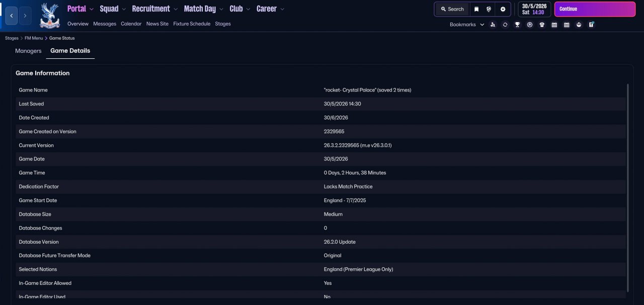Click the Database Changes label
The image size is (644, 305).
[x=40, y=228]
